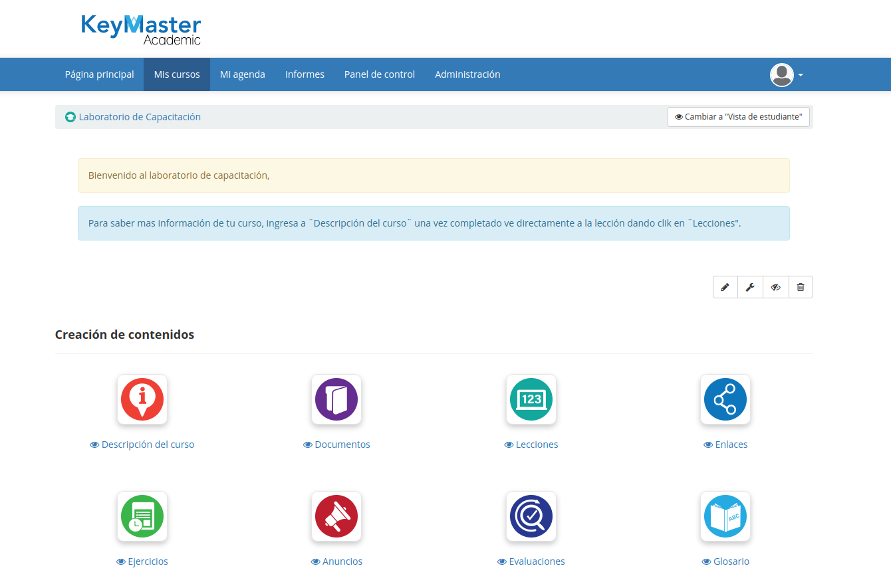Click the pencil edit icon

(x=725, y=287)
